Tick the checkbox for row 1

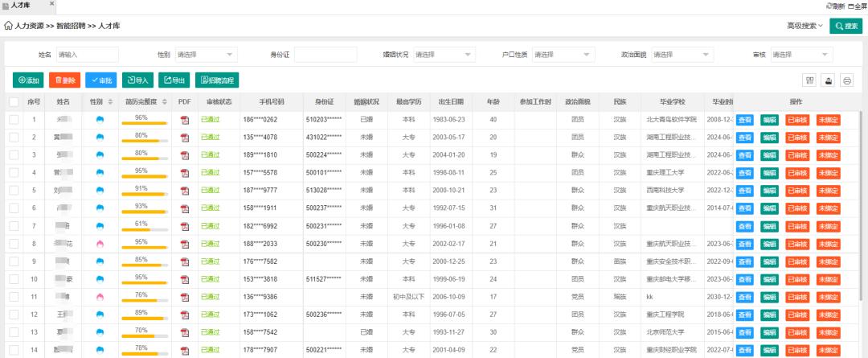click(14, 120)
